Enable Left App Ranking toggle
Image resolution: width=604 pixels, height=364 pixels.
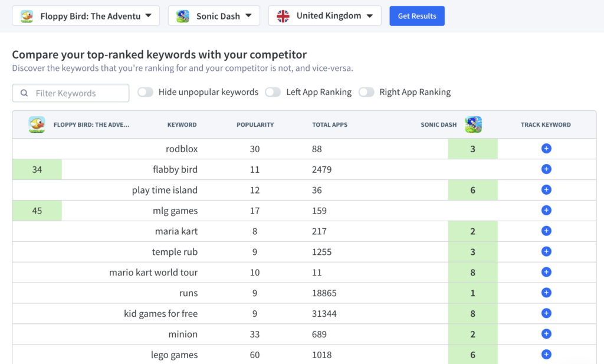(x=273, y=92)
